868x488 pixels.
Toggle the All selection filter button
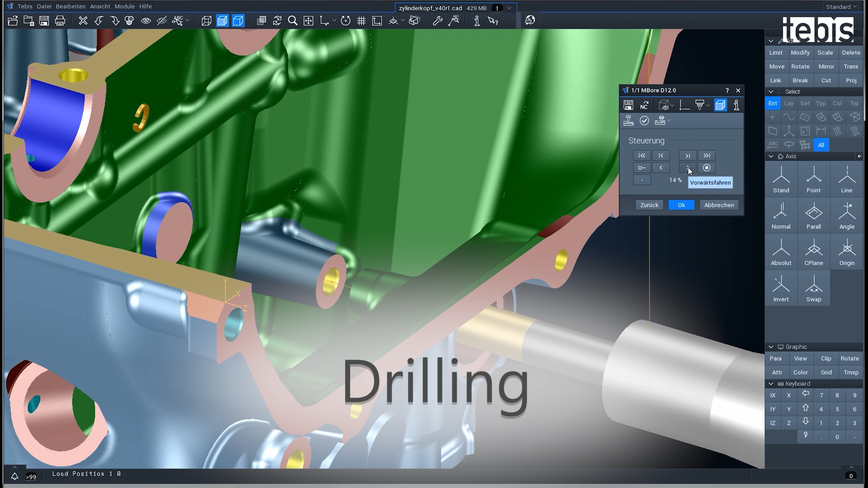821,145
